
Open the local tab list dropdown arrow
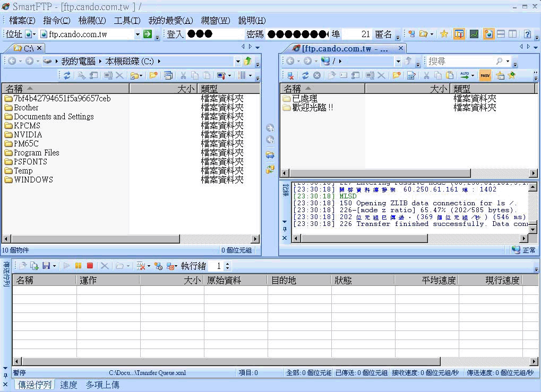[257, 48]
